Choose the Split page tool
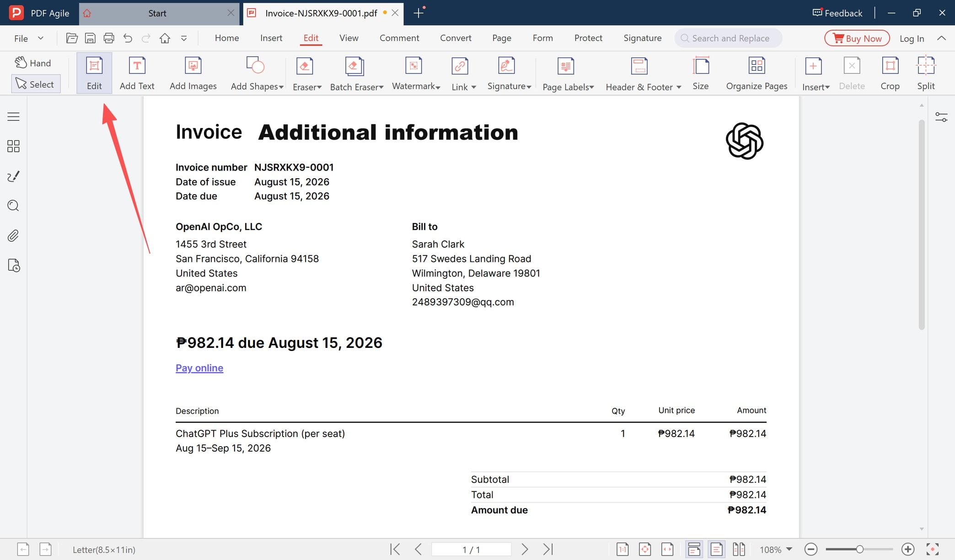This screenshot has height=560, width=955. click(926, 73)
